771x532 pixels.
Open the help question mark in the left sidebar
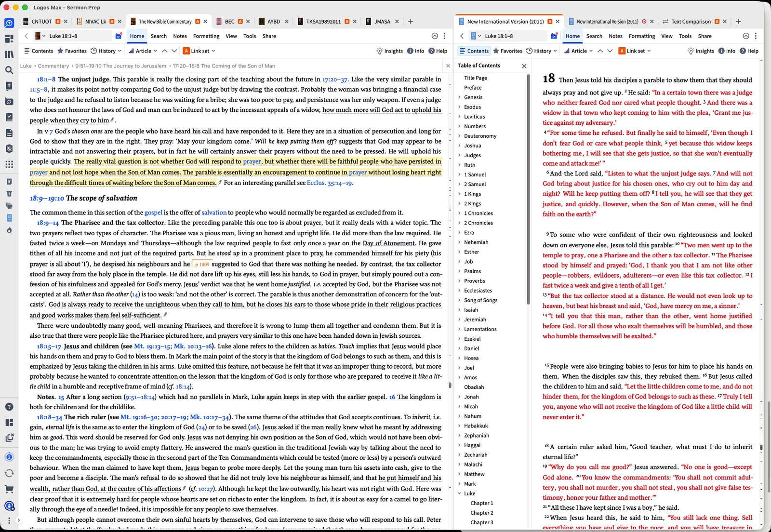9,407
